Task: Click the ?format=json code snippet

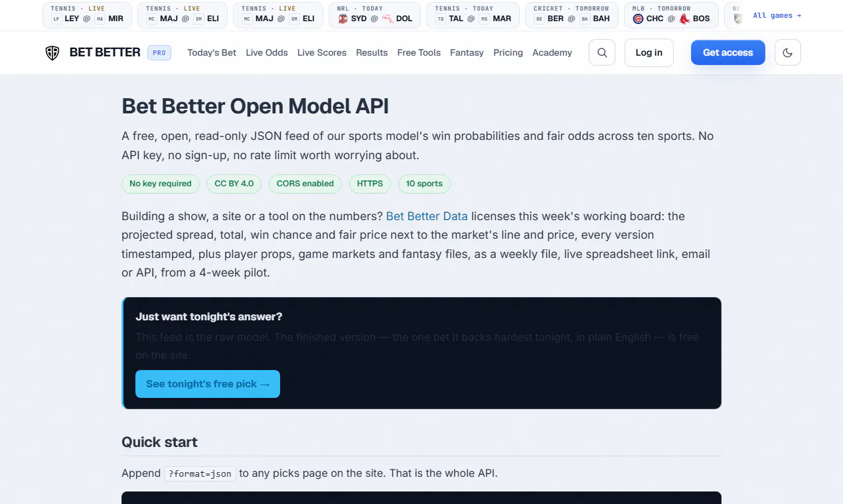Action: click(200, 473)
